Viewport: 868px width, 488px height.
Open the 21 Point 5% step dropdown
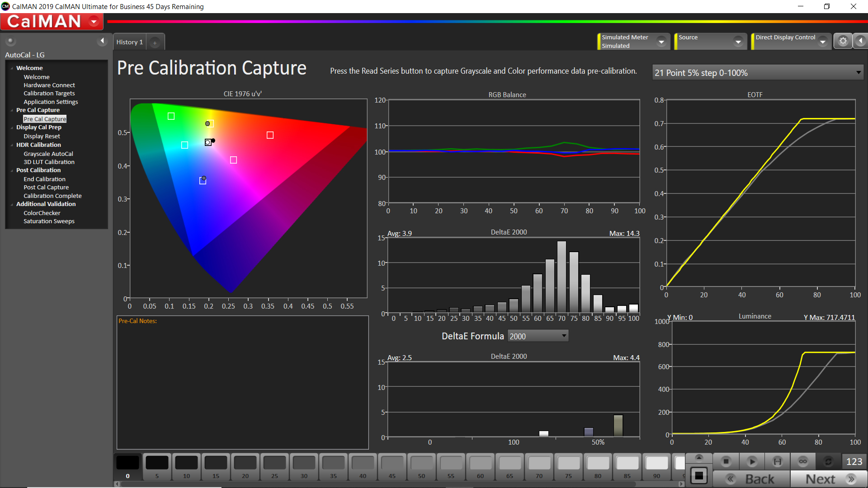pos(758,73)
